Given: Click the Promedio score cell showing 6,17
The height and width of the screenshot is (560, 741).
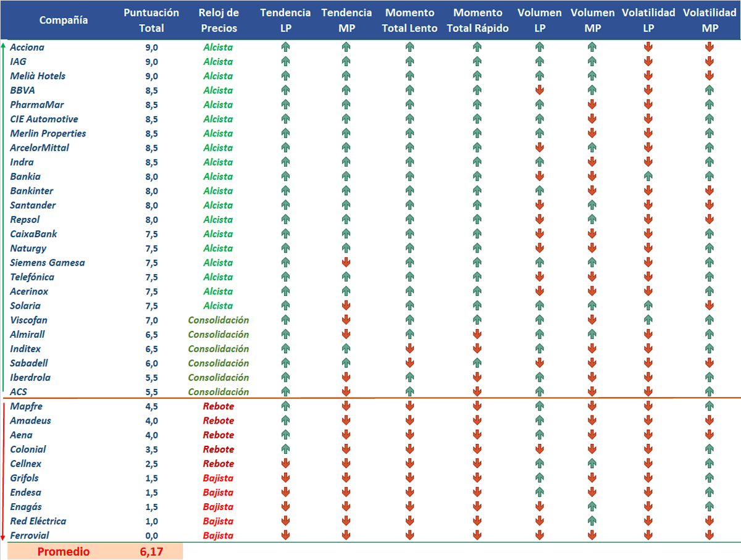Looking at the screenshot, I should pyautogui.click(x=151, y=551).
